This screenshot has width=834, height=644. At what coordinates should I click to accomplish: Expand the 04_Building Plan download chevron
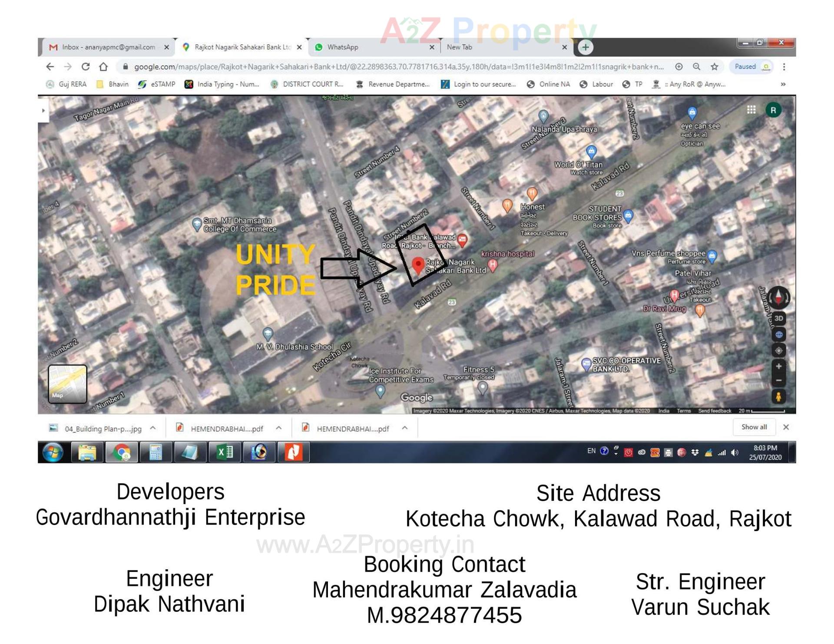tap(153, 428)
